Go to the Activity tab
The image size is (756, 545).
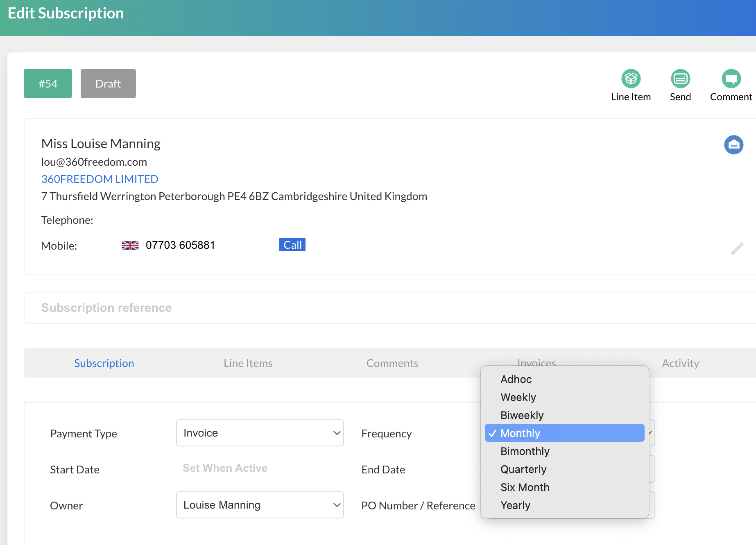pos(680,363)
